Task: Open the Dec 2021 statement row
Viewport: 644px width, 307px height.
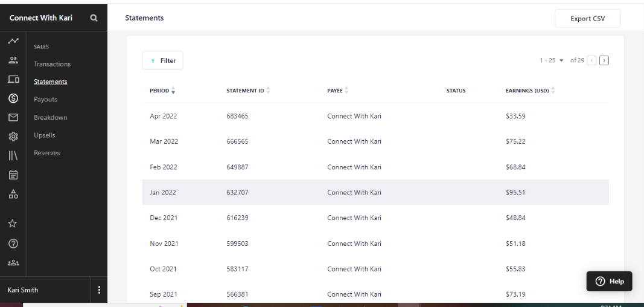Action: pos(375,218)
